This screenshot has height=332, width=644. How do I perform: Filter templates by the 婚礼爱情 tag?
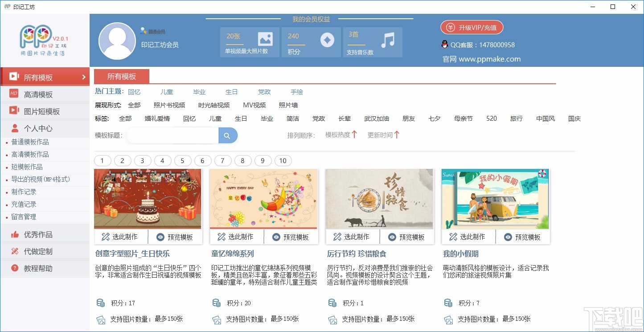pos(157,119)
